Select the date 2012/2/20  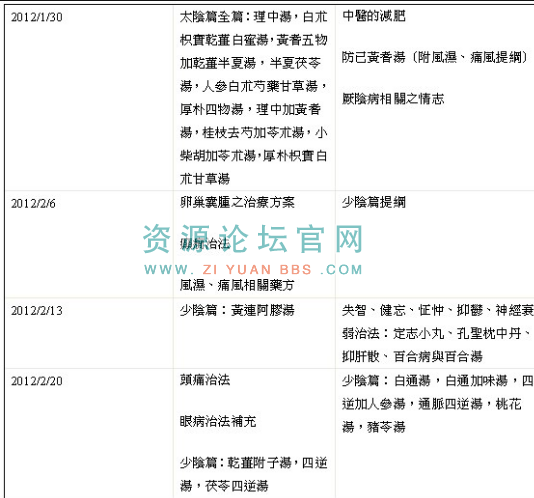coord(37,381)
